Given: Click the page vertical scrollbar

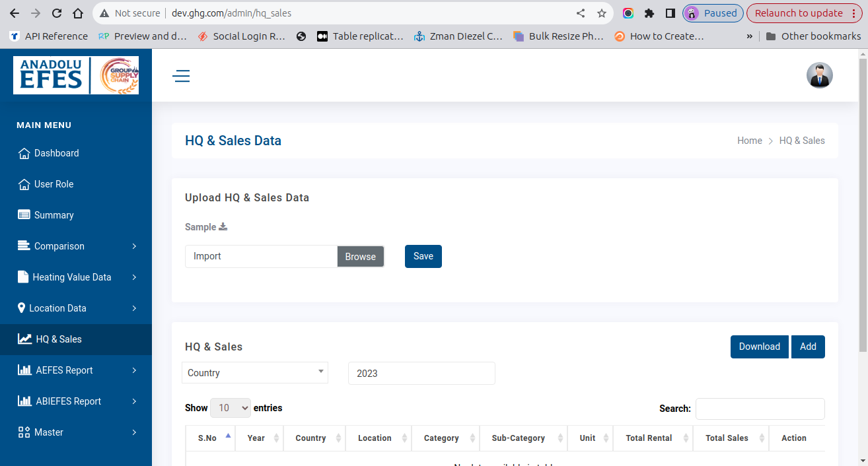Looking at the screenshot, I should (862, 198).
